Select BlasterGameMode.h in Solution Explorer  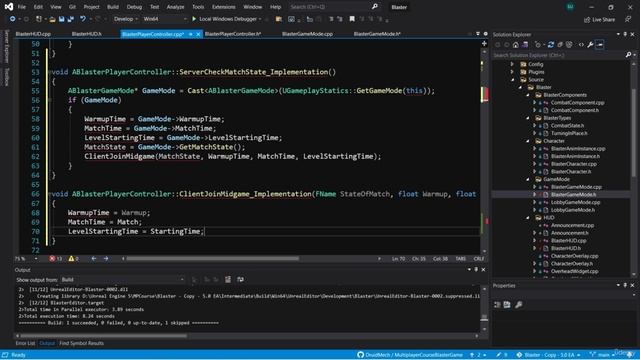point(573,195)
